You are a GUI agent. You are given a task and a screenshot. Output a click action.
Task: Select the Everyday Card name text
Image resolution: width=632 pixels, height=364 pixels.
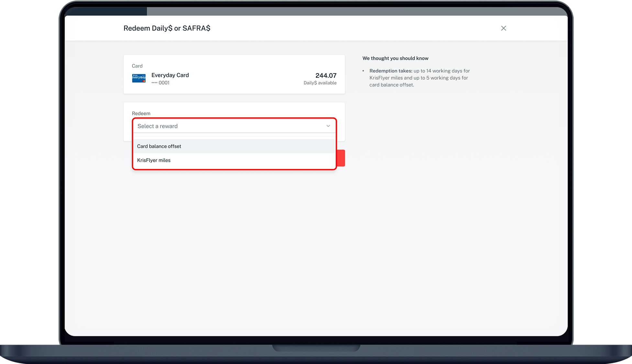point(170,75)
